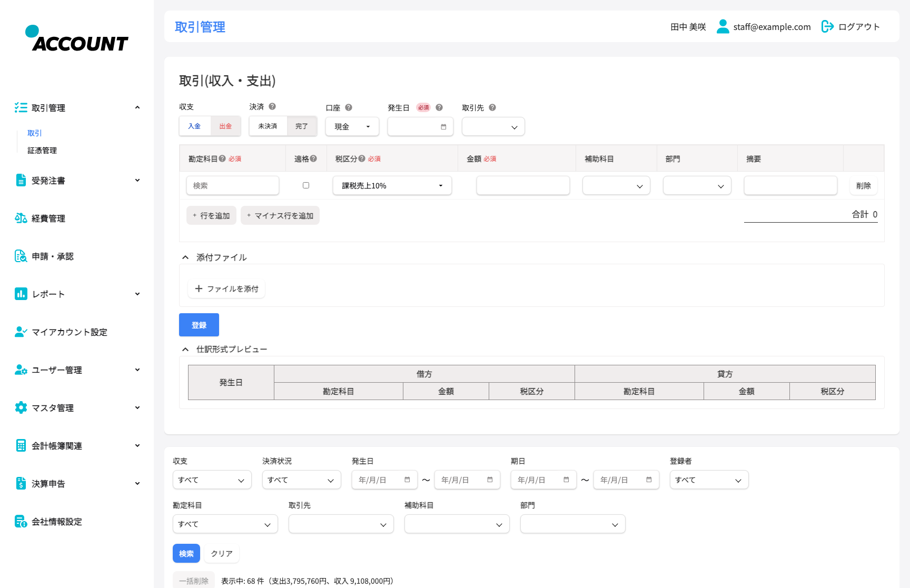Image resolution: width=910 pixels, height=588 pixels.
Task: Select the 出金 toggle option
Action: pyautogui.click(x=225, y=126)
